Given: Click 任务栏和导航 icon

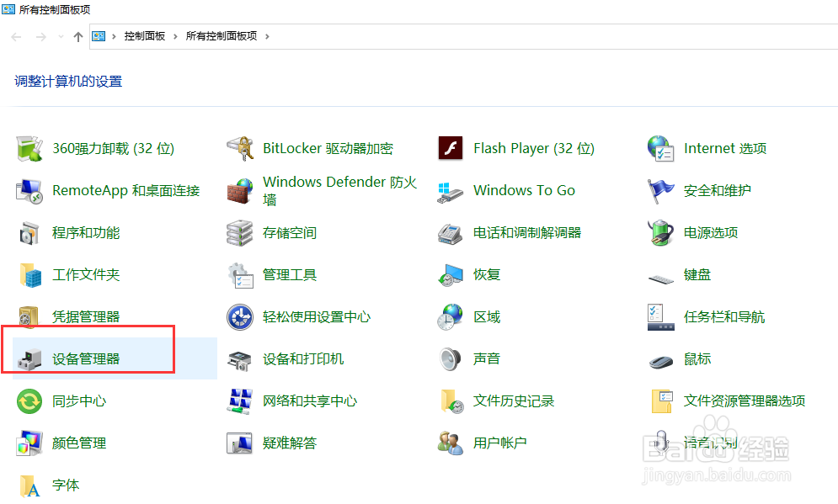Looking at the screenshot, I should [660, 317].
